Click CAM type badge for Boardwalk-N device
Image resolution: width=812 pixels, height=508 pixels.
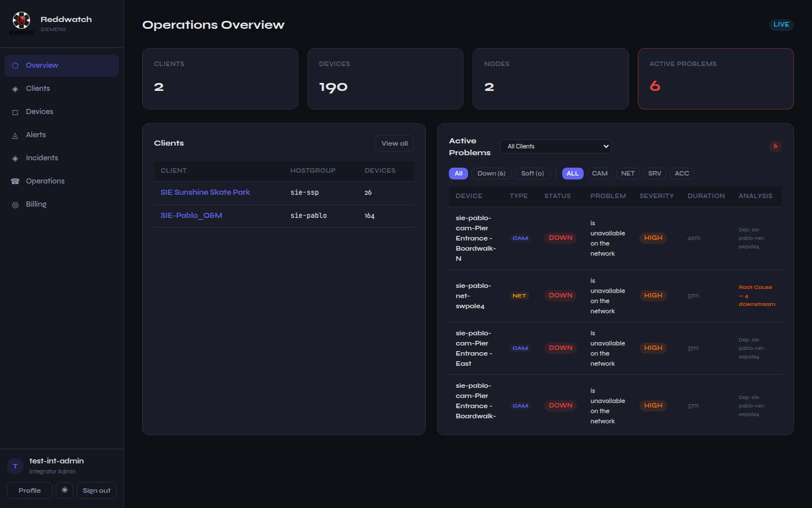coord(520,238)
